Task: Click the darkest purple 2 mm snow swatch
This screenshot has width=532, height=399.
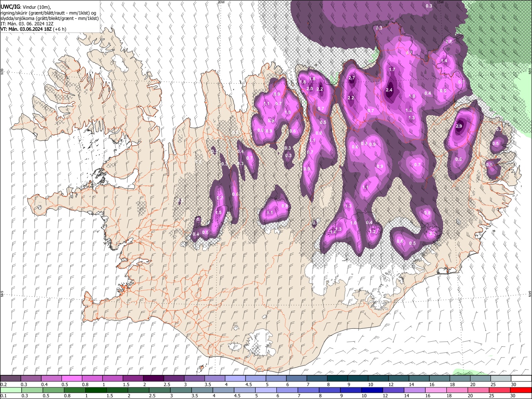Action: pos(153,379)
